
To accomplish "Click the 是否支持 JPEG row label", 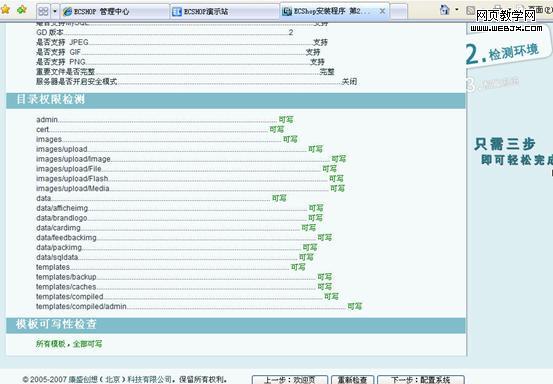I will (x=62, y=42).
